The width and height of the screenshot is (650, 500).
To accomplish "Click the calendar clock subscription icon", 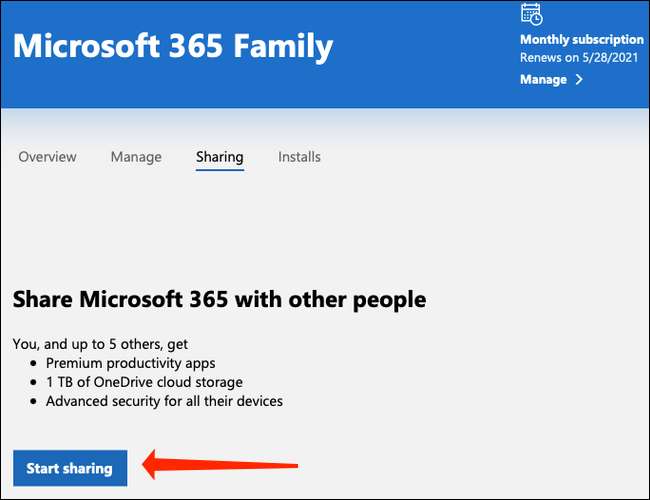I will pyautogui.click(x=531, y=14).
